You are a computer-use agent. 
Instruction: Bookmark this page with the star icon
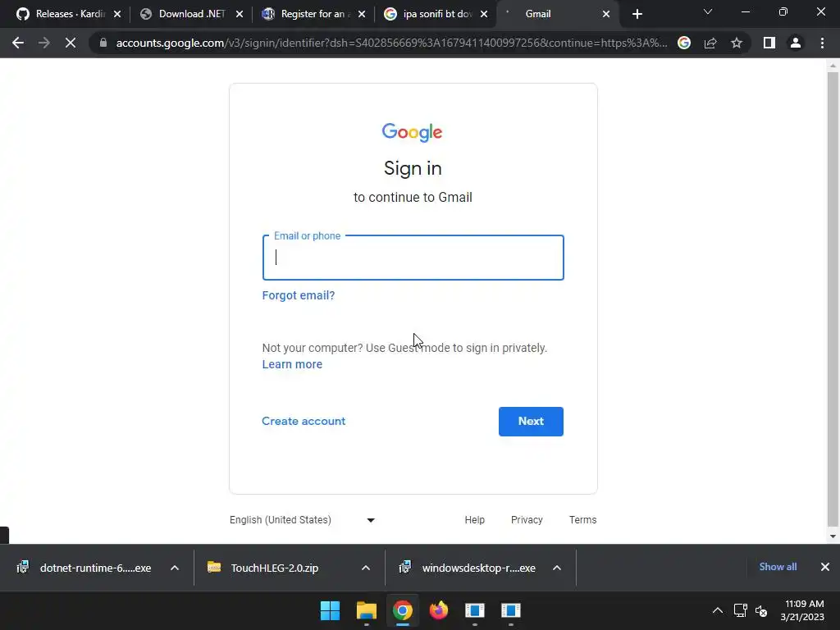737,43
